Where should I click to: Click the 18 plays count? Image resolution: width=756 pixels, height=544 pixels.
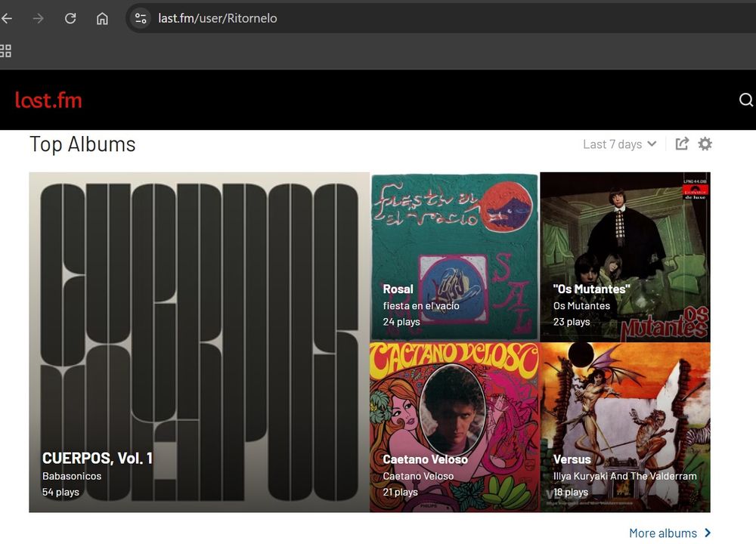pyautogui.click(x=570, y=492)
